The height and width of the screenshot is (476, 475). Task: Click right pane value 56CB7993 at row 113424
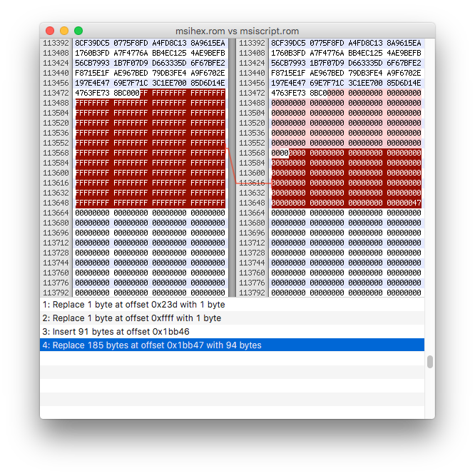288,63
